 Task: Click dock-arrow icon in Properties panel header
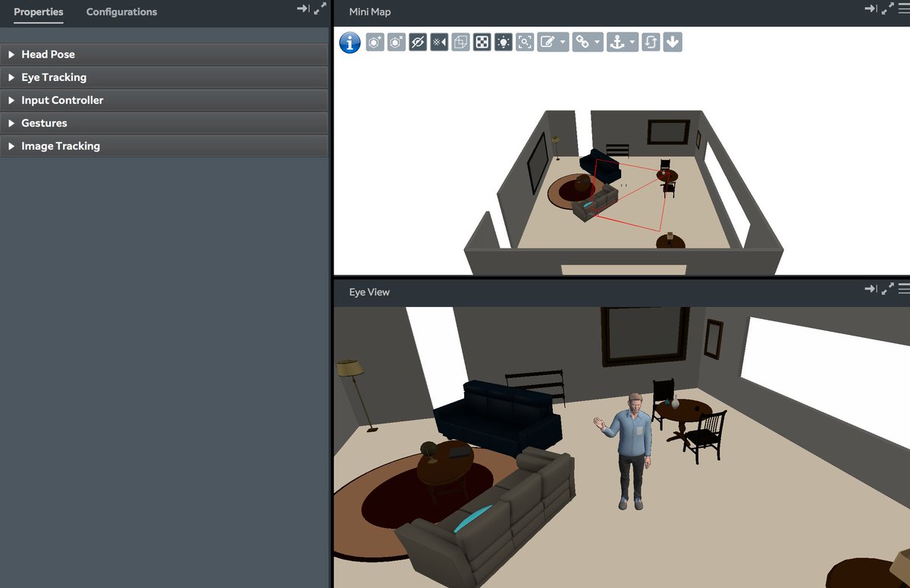coord(303,8)
